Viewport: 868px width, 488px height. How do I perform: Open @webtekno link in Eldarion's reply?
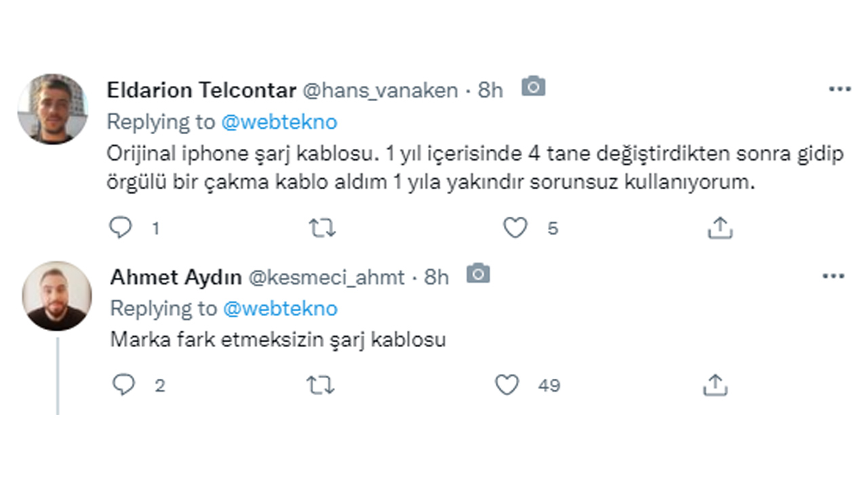coord(281,122)
